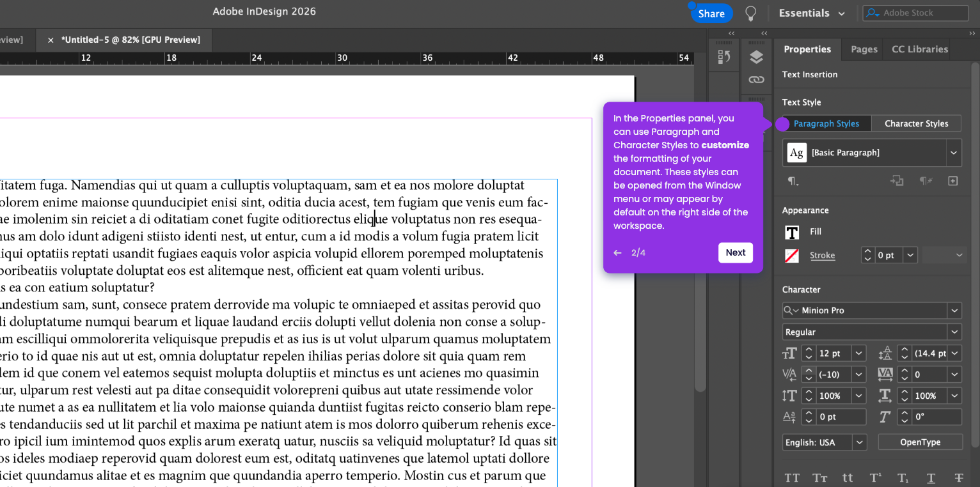Image resolution: width=980 pixels, height=487 pixels.
Task: Open the English: USA language dropdown
Action: click(860, 442)
